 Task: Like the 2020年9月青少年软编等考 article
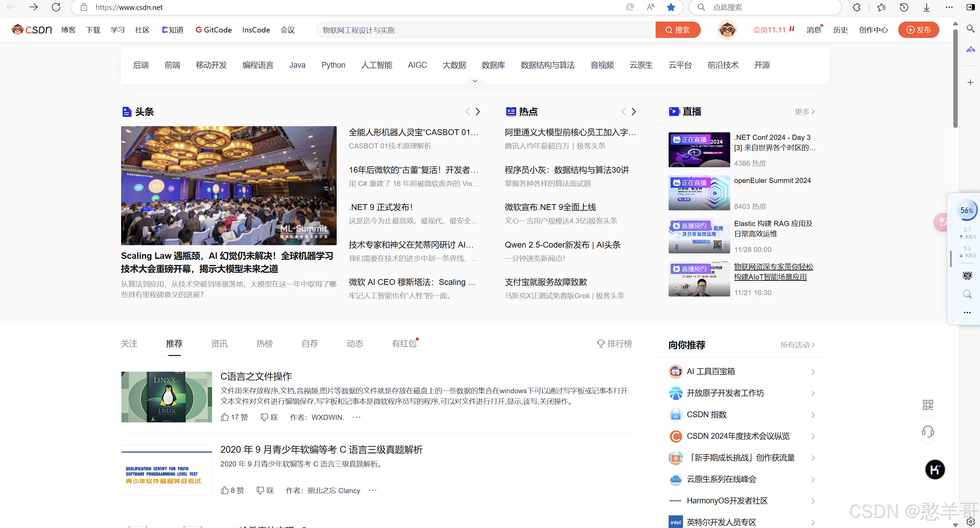225,491
